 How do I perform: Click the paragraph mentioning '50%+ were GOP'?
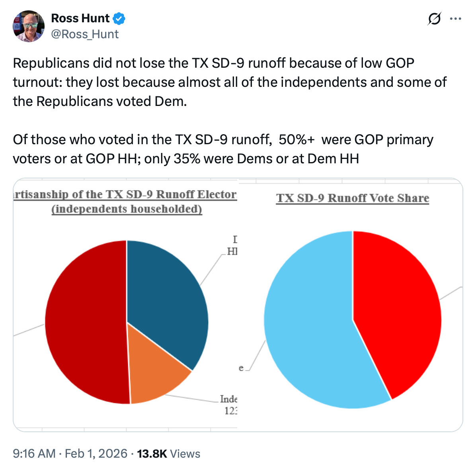click(223, 149)
